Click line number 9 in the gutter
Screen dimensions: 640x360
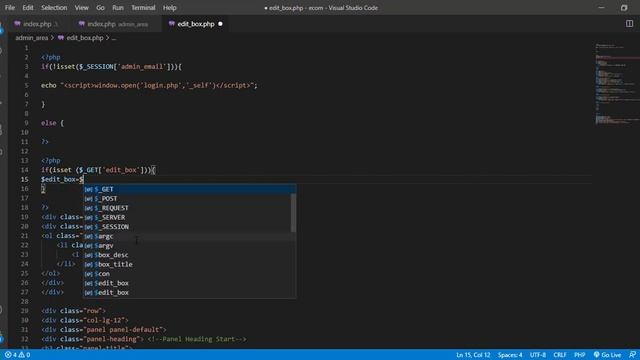(x=26, y=123)
